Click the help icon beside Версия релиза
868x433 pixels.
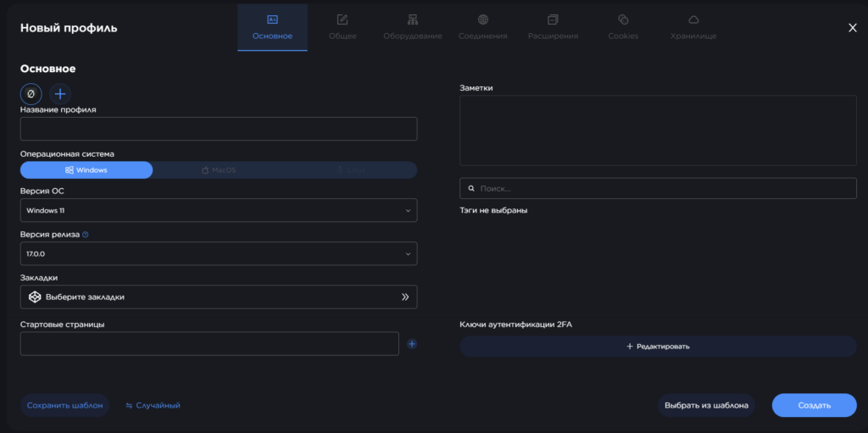tap(86, 234)
